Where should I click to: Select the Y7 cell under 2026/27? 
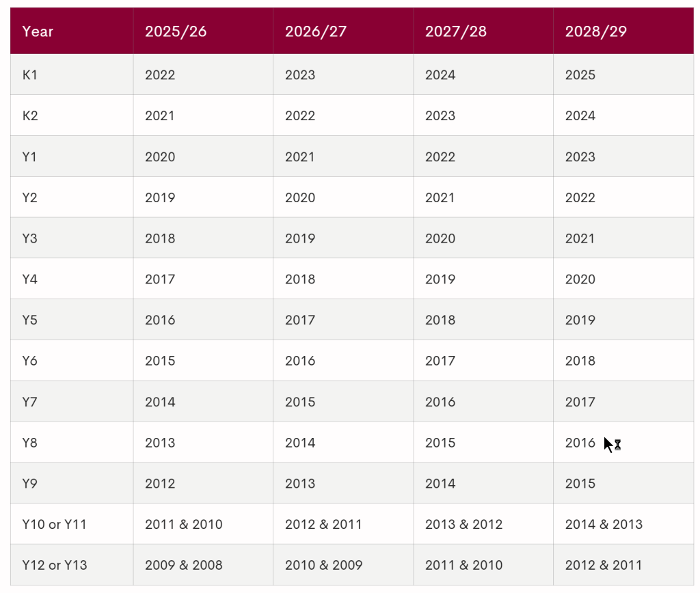(x=300, y=402)
